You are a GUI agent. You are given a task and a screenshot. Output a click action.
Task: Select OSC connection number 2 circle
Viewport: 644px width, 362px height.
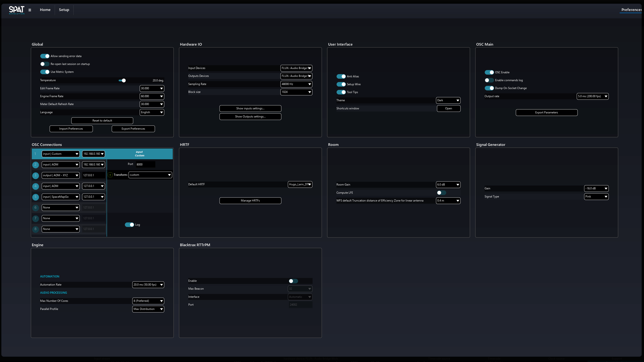35,165
